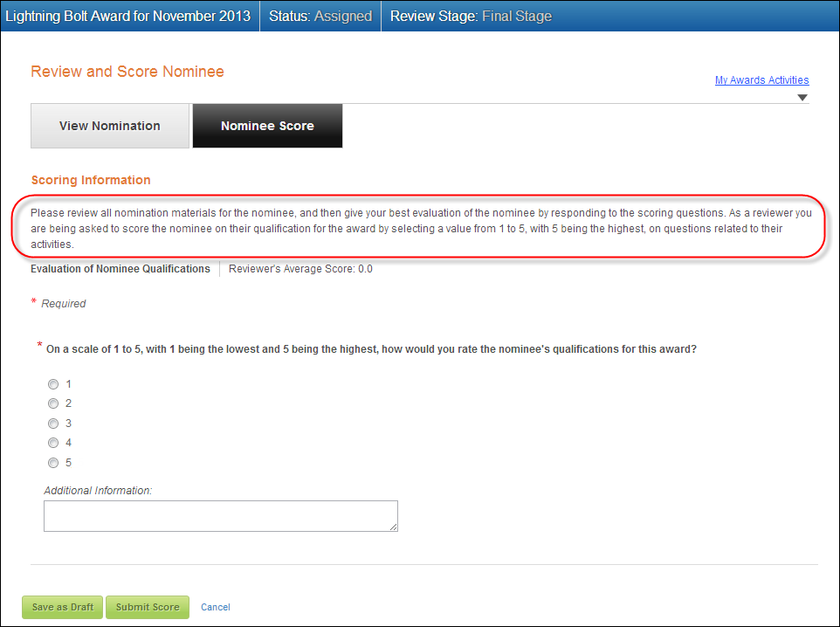Cancel the scoring

click(216, 607)
